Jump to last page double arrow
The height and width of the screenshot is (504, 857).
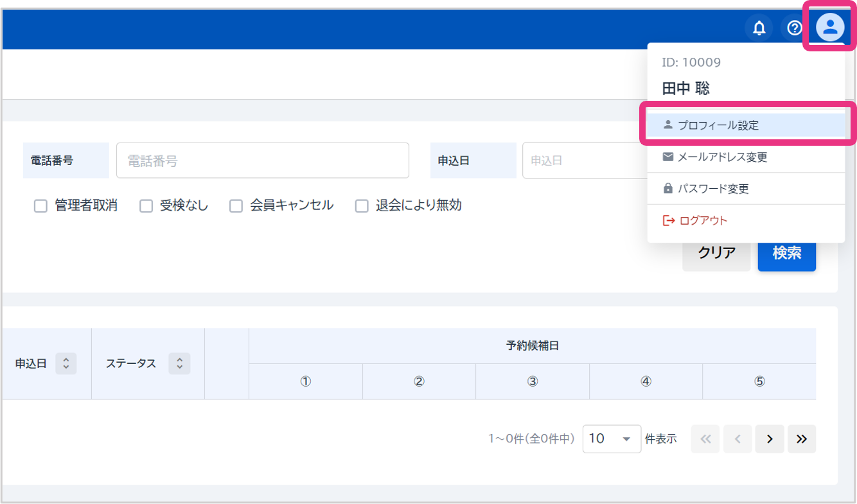[801, 439]
